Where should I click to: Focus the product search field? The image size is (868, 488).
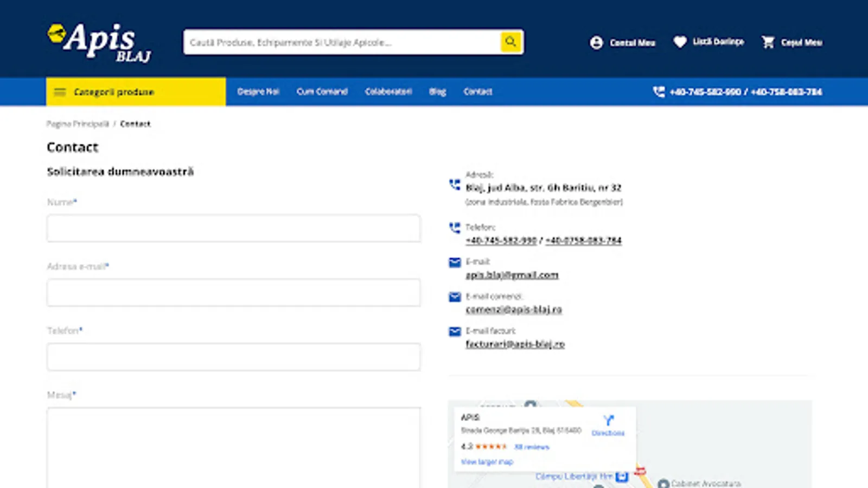pyautogui.click(x=342, y=42)
